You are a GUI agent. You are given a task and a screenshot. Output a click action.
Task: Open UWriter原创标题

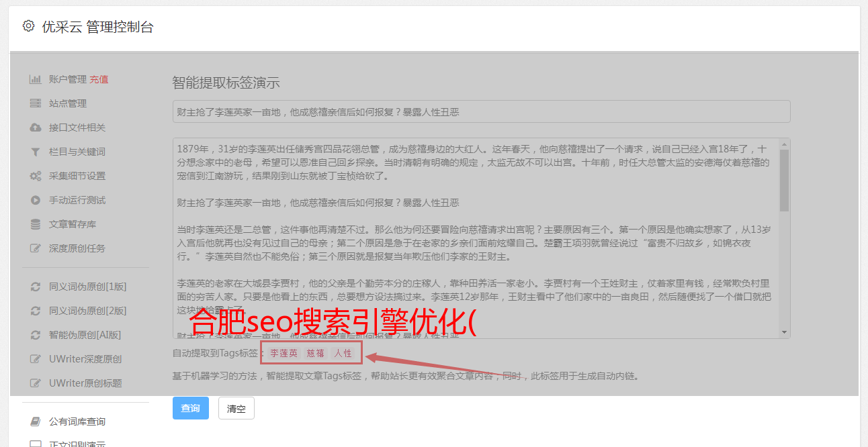coord(85,383)
